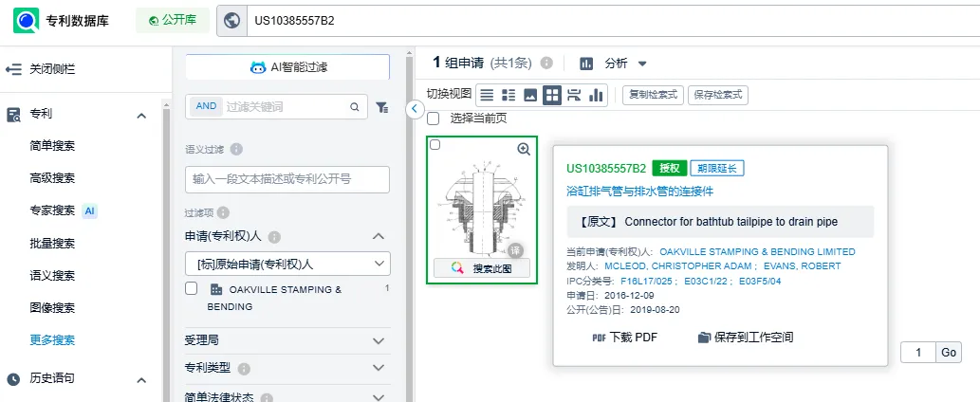Image resolution: width=980 pixels, height=402 pixels.
Task: Click the 复制检索式 button
Action: tap(653, 96)
